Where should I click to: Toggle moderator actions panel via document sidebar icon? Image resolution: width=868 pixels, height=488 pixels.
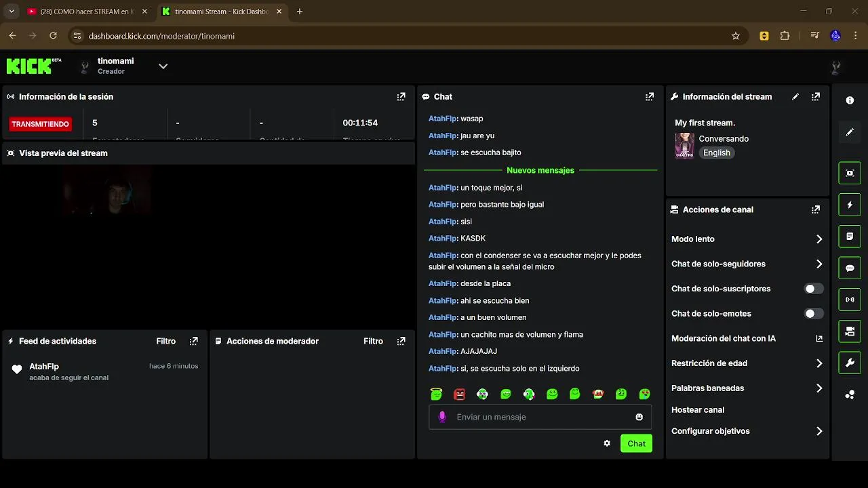850,237
